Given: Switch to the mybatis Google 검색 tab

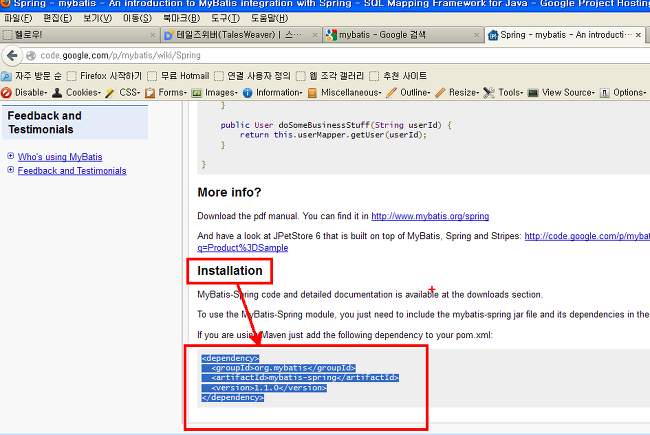Looking at the screenshot, I should [403, 35].
